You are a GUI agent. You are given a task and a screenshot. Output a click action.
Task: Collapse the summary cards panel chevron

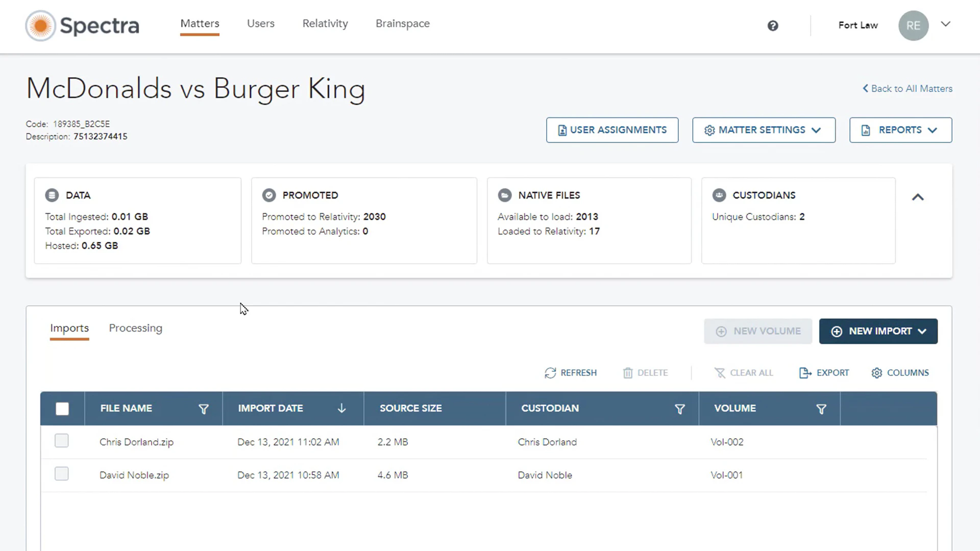click(918, 197)
